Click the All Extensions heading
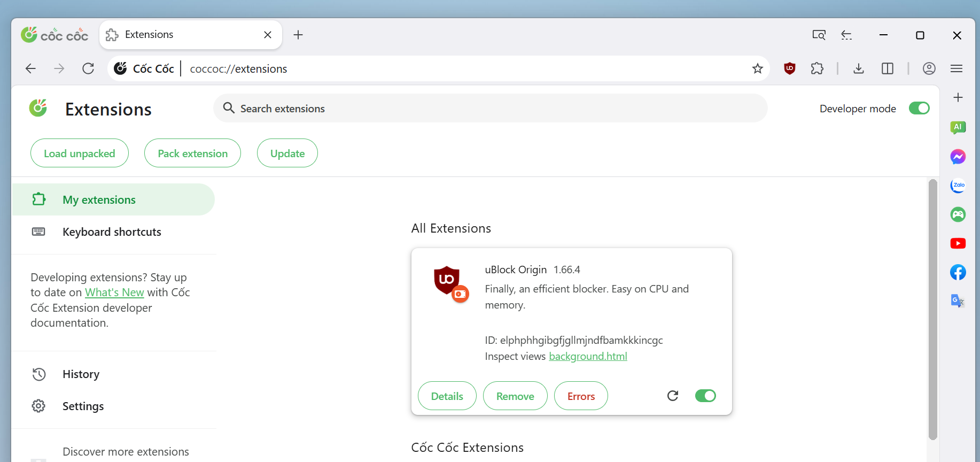This screenshot has height=462, width=980. [451, 228]
